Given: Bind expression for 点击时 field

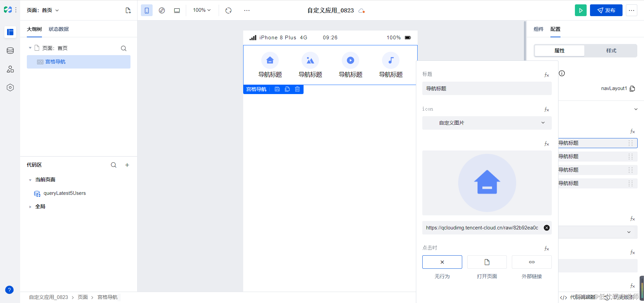Looking at the screenshot, I should (x=547, y=249).
